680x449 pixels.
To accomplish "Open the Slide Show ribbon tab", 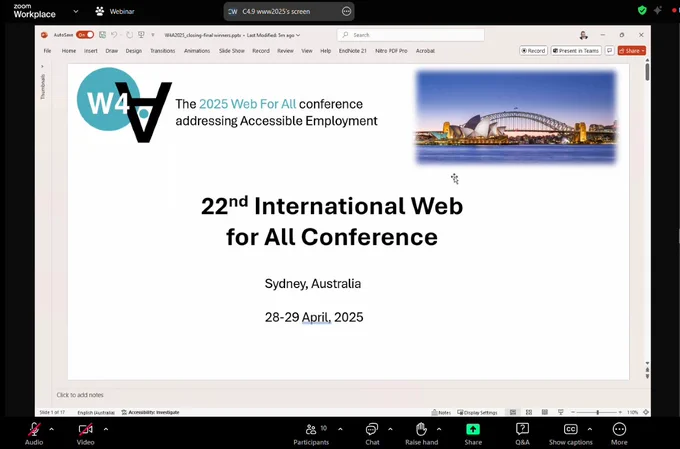I will pos(232,51).
